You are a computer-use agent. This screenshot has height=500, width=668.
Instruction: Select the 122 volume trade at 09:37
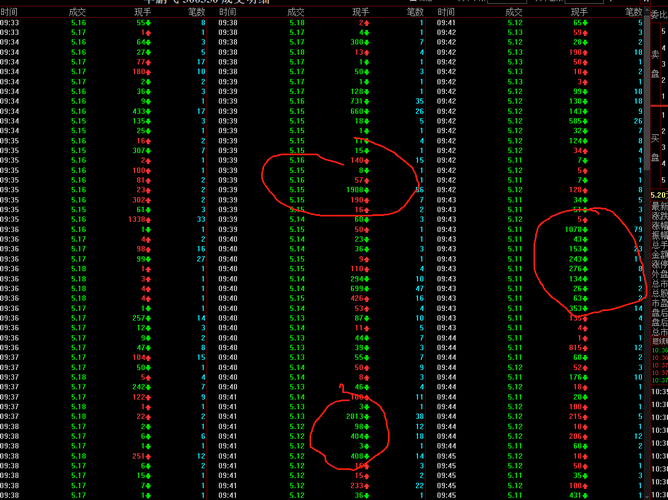pos(142,397)
